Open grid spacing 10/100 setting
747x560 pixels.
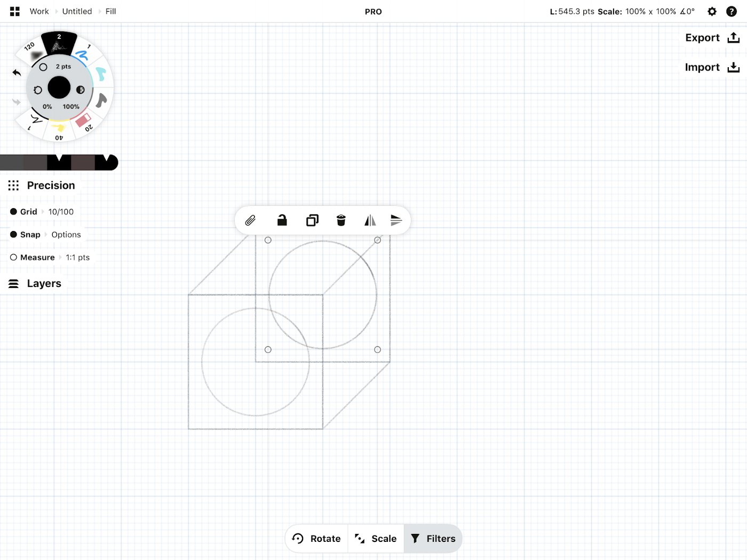(61, 212)
